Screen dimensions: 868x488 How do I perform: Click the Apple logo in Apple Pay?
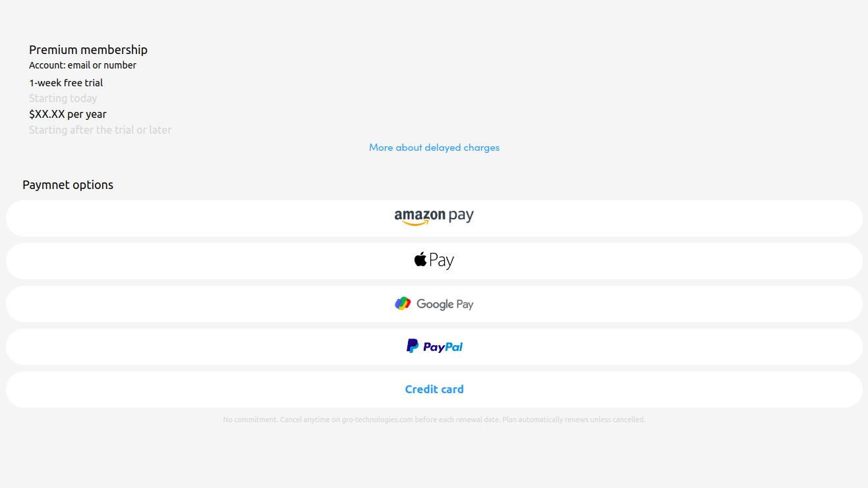(420, 259)
